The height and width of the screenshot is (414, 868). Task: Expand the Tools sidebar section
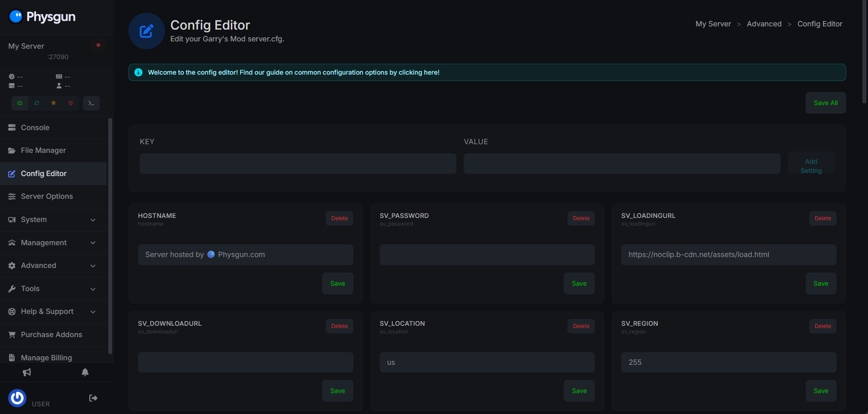[x=53, y=289]
